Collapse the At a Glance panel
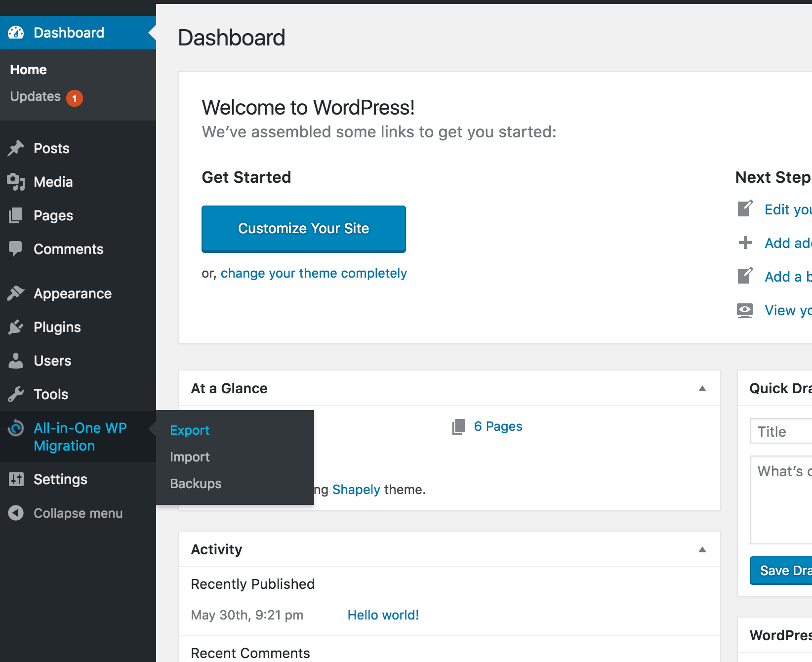Screen dimensions: 812x662 702,388
